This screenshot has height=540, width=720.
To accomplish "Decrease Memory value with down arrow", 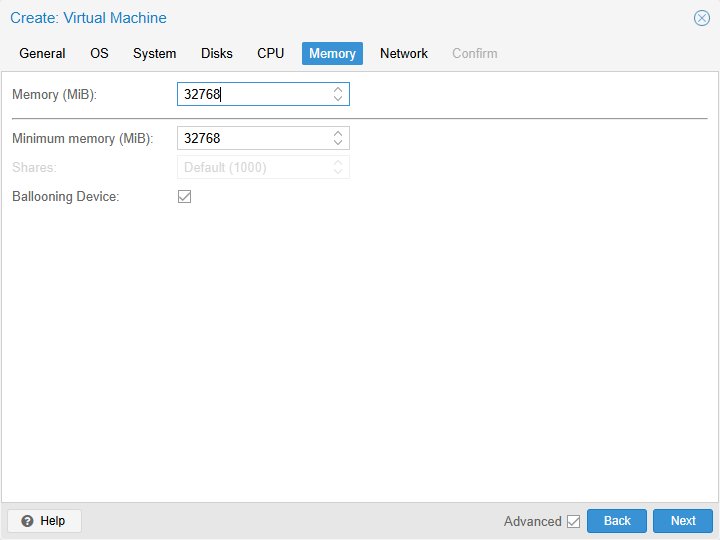I will pyautogui.click(x=338, y=99).
